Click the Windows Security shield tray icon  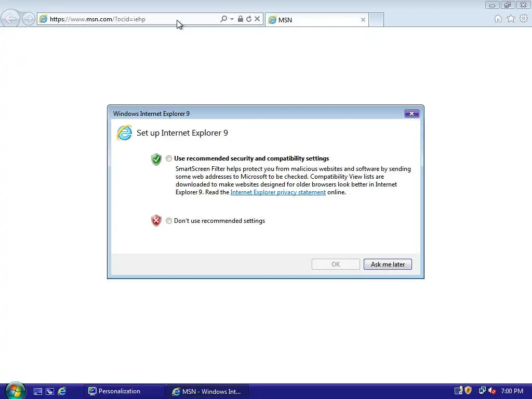468,391
